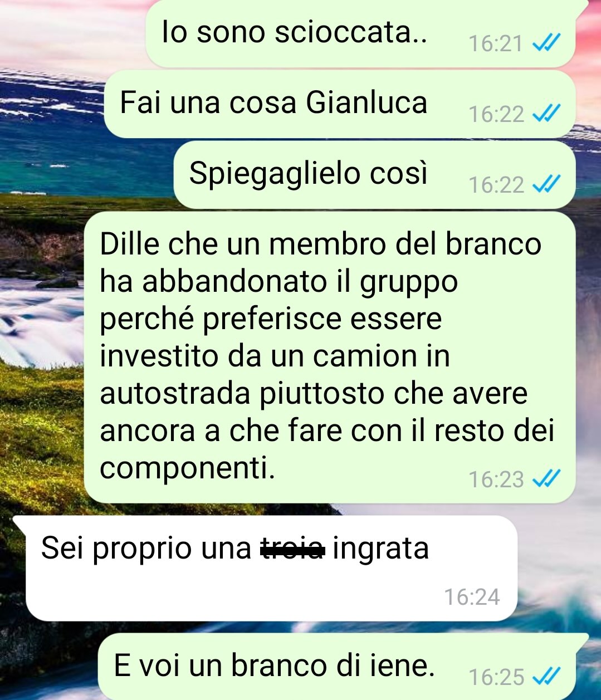Tap the read-receipt checkmarks beside 16:21
The image size is (601, 700).
coord(546,43)
